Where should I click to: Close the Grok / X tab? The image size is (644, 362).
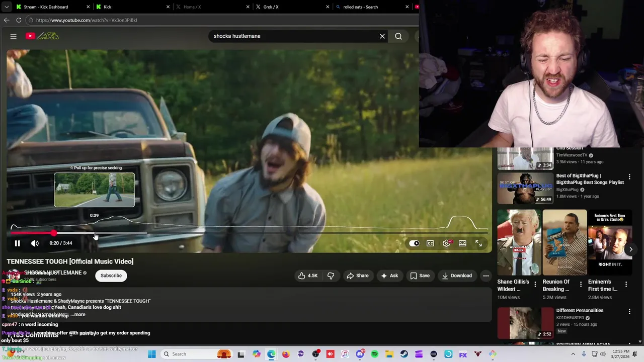tap(328, 7)
